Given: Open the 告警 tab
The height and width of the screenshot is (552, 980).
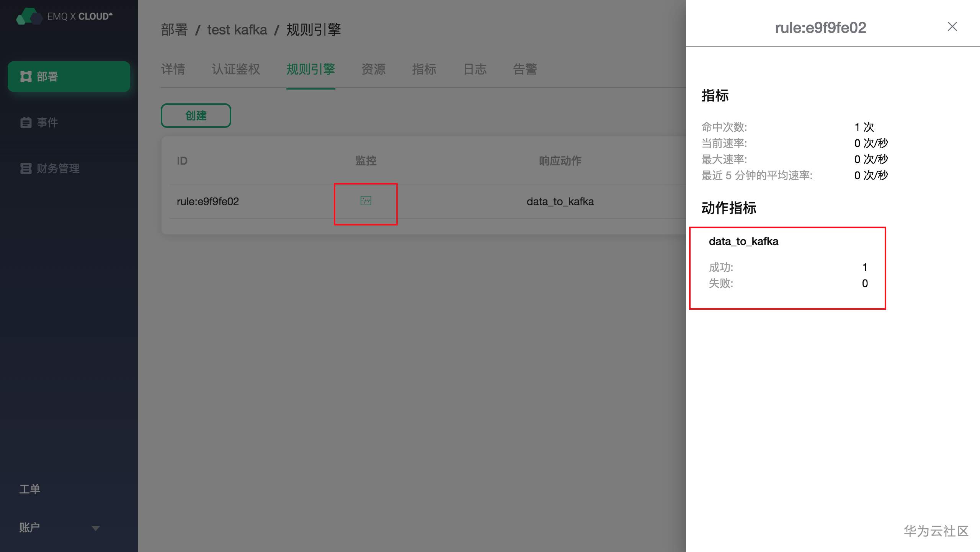Looking at the screenshot, I should (525, 69).
